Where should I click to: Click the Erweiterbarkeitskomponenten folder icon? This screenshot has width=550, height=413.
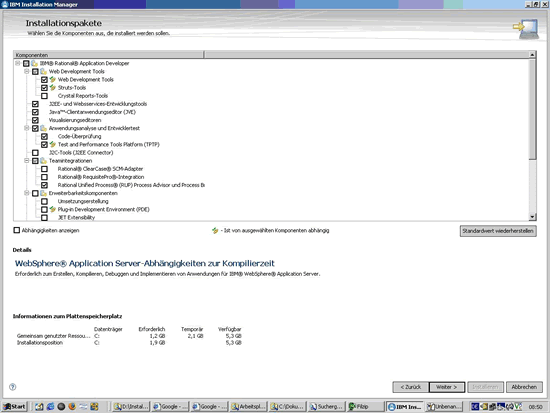click(43, 193)
